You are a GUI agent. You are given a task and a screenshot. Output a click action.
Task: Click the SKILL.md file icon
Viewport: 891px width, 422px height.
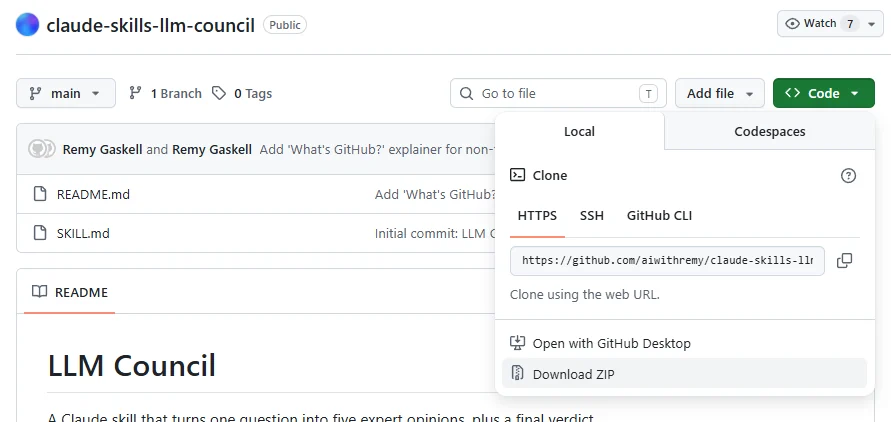(40, 233)
